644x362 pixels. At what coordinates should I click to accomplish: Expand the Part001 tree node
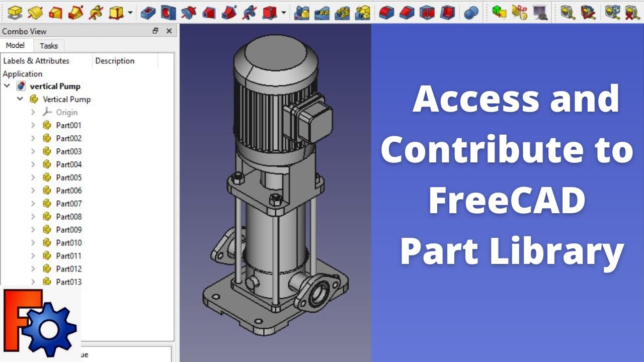pyautogui.click(x=33, y=125)
